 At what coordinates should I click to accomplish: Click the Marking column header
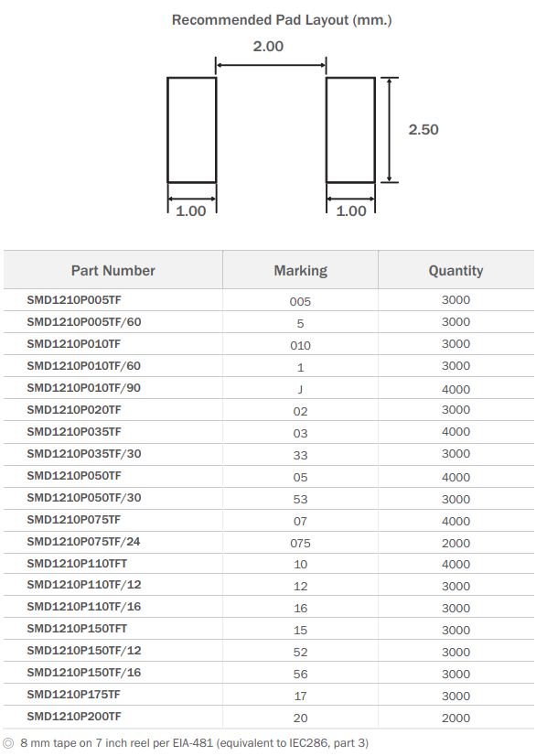point(300,271)
